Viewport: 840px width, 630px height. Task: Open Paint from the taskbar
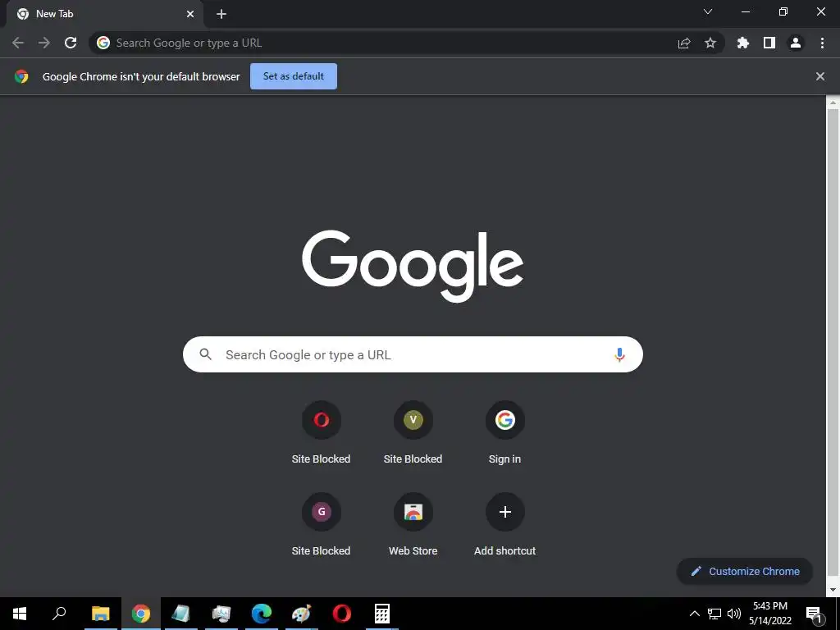click(x=302, y=614)
